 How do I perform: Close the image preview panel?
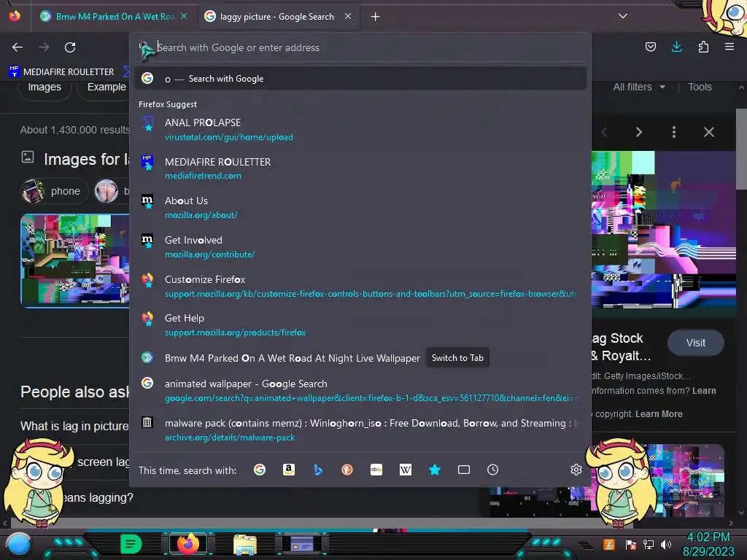coord(709,132)
